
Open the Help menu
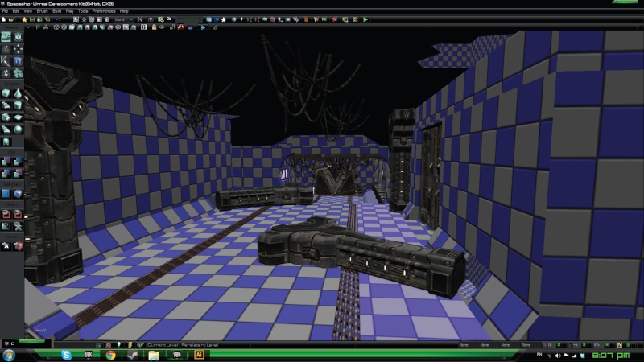(x=124, y=11)
